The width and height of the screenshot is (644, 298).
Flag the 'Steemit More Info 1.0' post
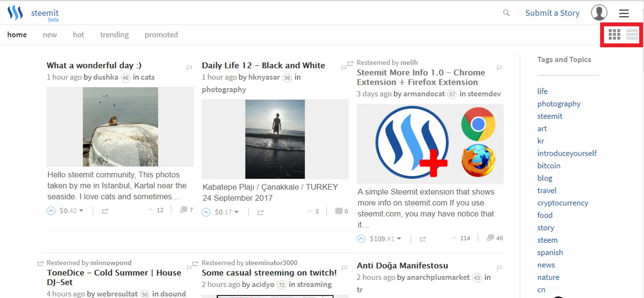[x=500, y=68]
